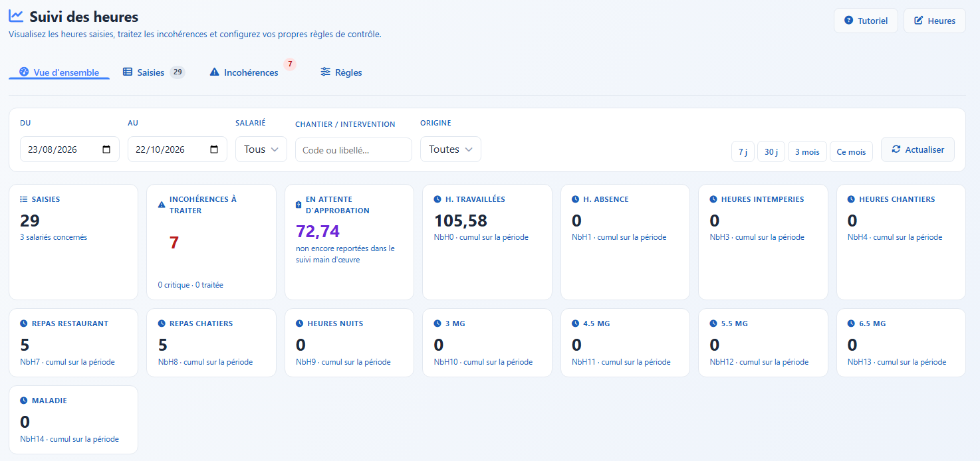
Task: Click the '3 salariés concernés' text
Action: [x=54, y=237]
